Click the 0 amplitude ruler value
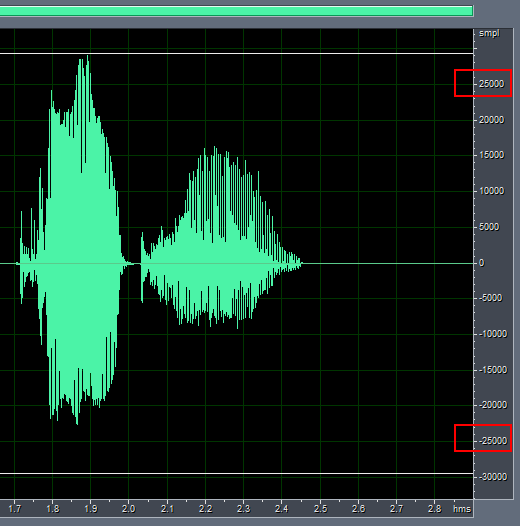Image resolution: width=520 pixels, height=526 pixels. coord(481,263)
